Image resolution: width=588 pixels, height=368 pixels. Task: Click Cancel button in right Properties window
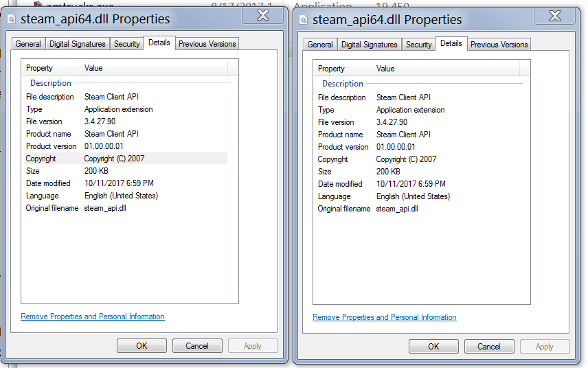(x=489, y=347)
